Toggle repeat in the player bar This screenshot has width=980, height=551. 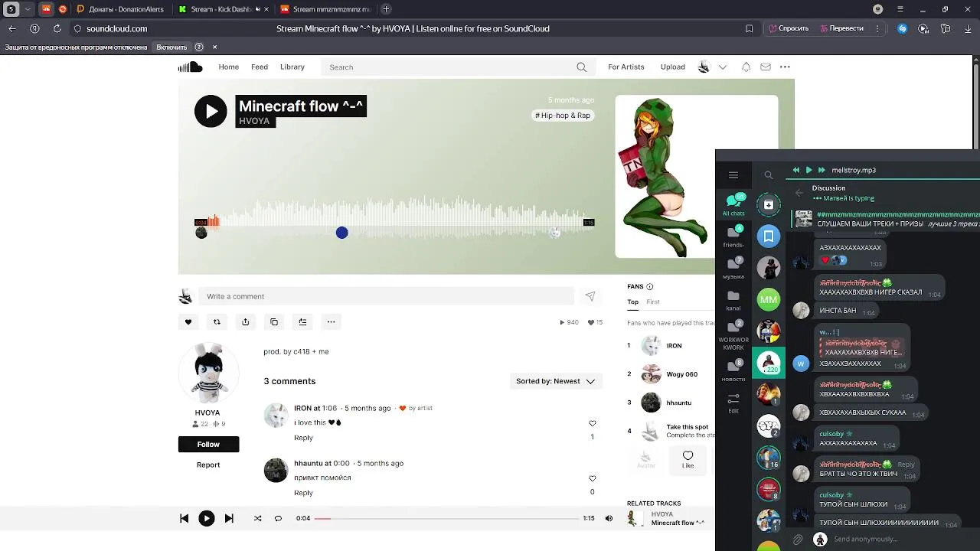tap(278, 518)
